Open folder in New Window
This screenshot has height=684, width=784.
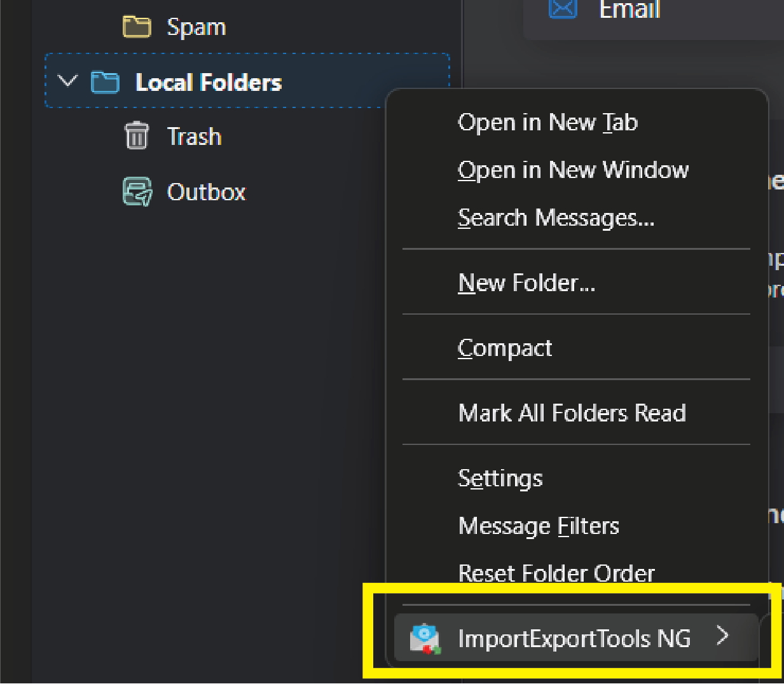[x=572, y=170]
